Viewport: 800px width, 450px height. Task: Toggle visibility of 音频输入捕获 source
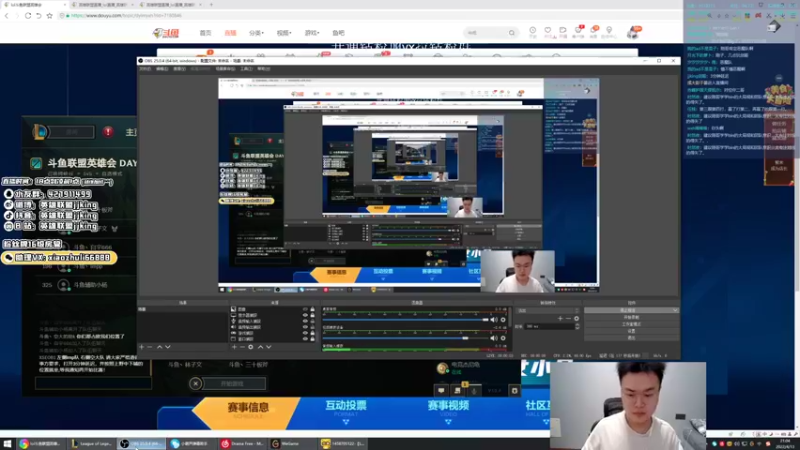click(x=305, y=321)
